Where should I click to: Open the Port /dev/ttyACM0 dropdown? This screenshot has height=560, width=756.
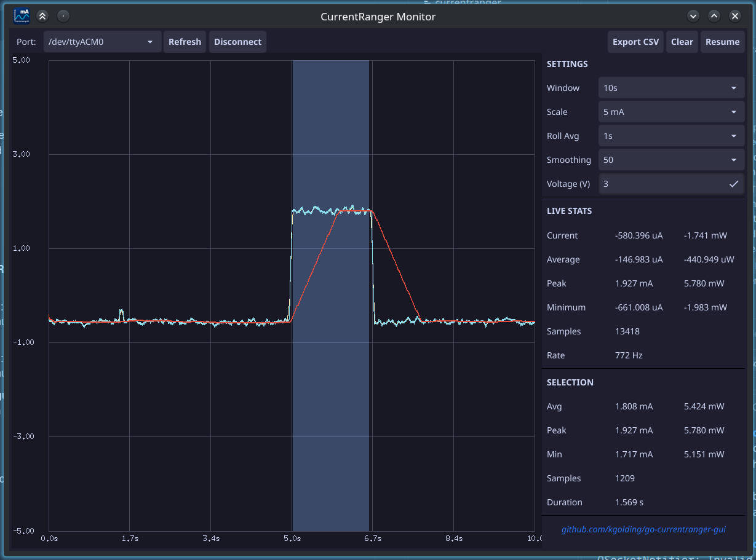(102, 42)
